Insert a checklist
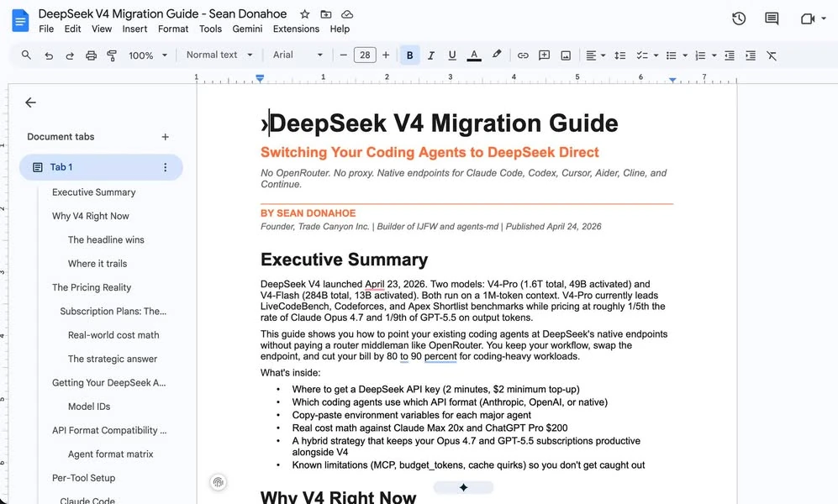 click(x=642, y=55)
